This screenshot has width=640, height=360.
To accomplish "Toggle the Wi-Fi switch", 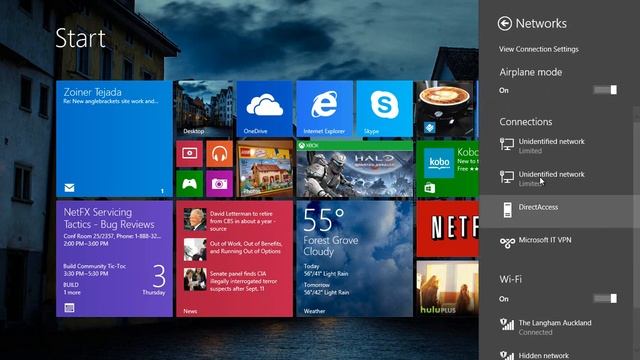I will click(x=605, y=299).
